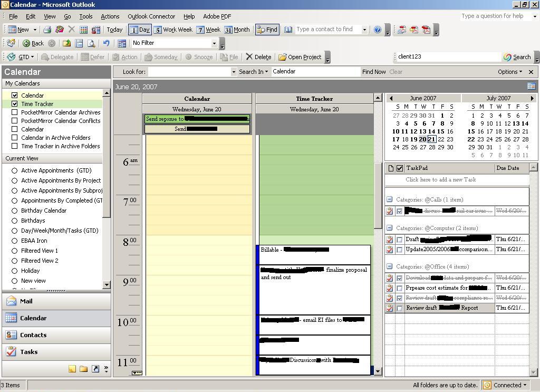Open the Address Book icon

(x=288, y=30)
